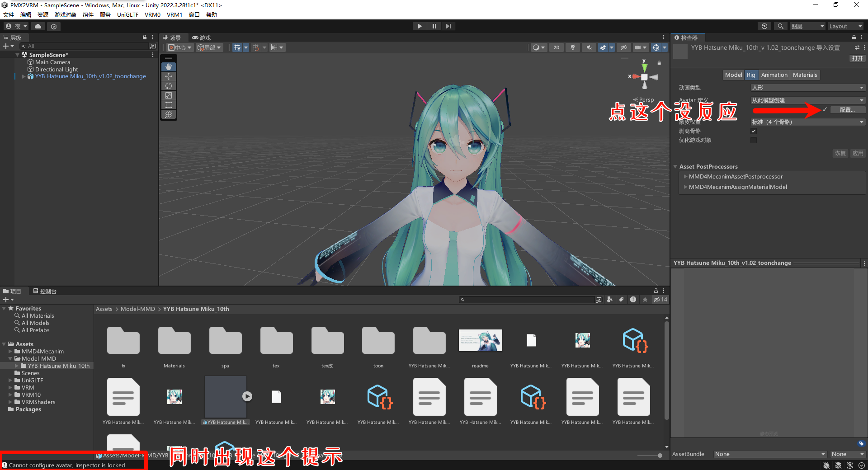Viewport: 868px width, 470px height.
Task: Open scene camera settings icon
Action: click(x=637, y=47)
